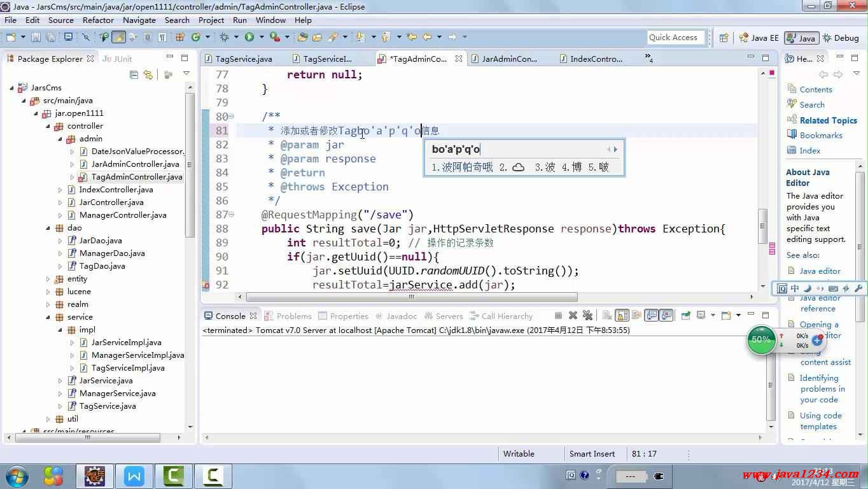
Task: Click the Save All toolbar icon
Action: click(52, 38)
